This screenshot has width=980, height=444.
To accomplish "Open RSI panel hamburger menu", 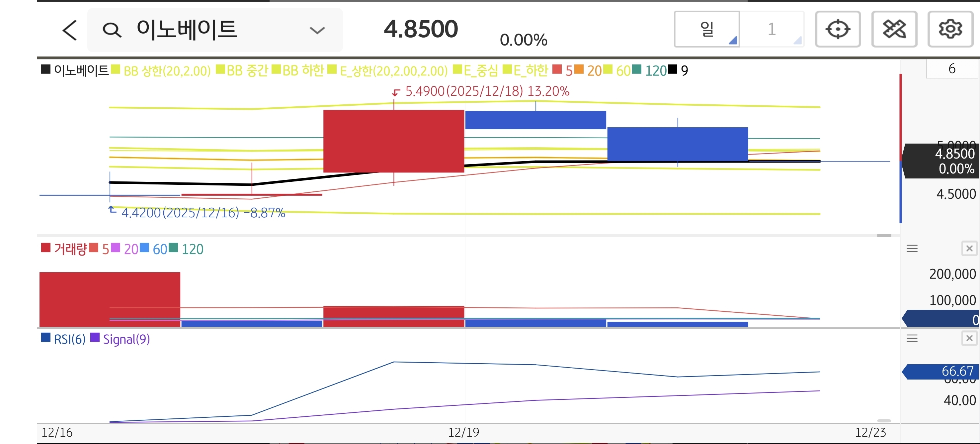I will [912, 338].
